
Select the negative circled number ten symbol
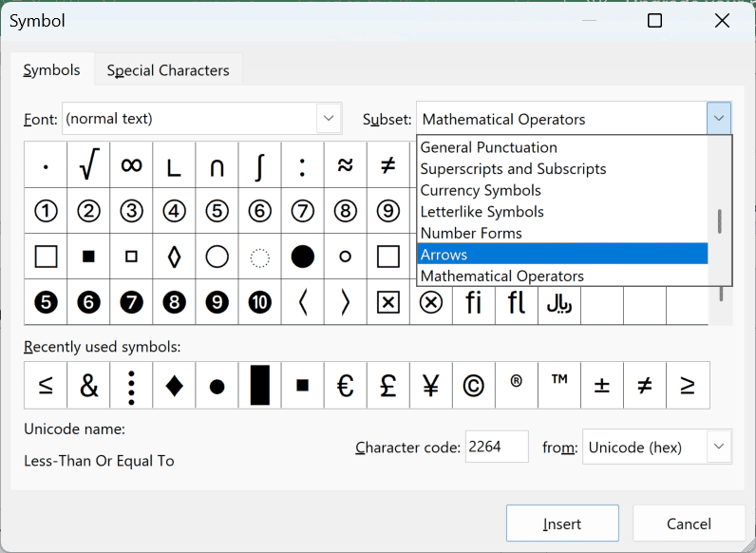coord(260,302)
